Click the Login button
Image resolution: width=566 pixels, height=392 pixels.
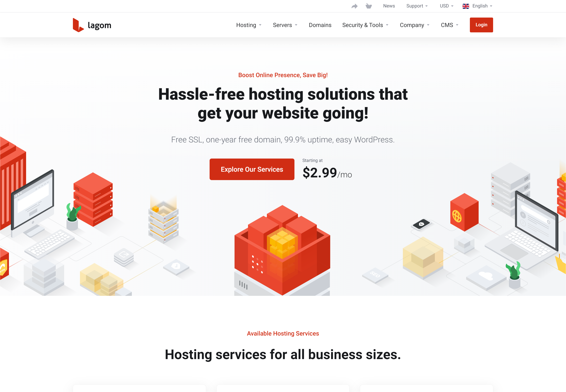(x=481, y=25)
